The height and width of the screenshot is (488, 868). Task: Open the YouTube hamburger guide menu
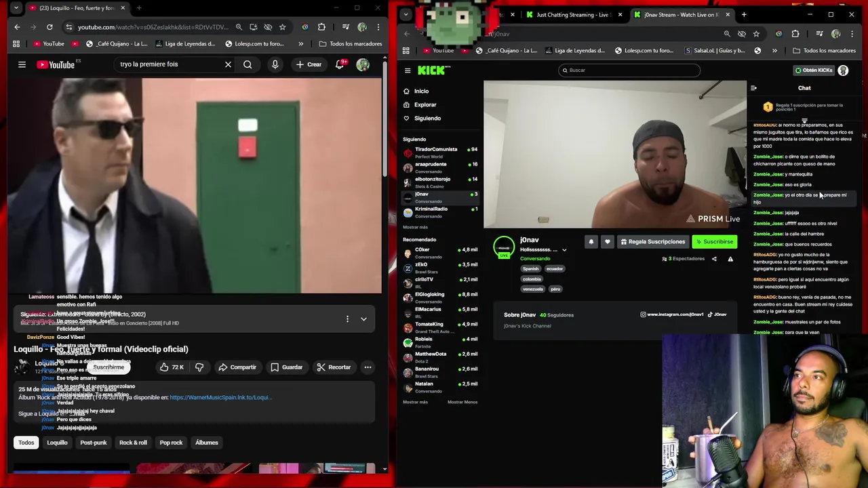tap(22, 64)
